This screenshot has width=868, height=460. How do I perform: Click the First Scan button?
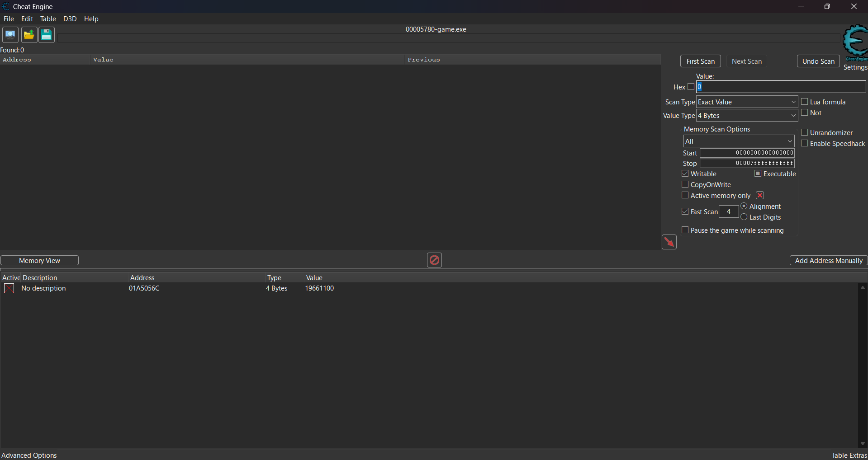pos(700,61)
